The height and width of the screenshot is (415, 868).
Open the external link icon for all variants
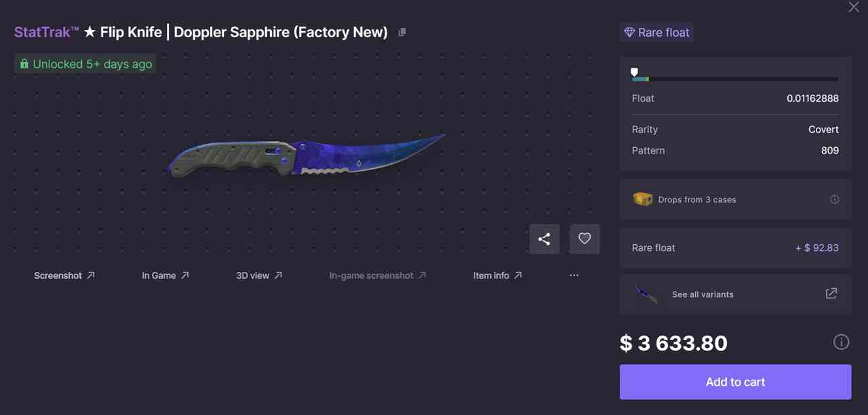click(x=831, y=294)
